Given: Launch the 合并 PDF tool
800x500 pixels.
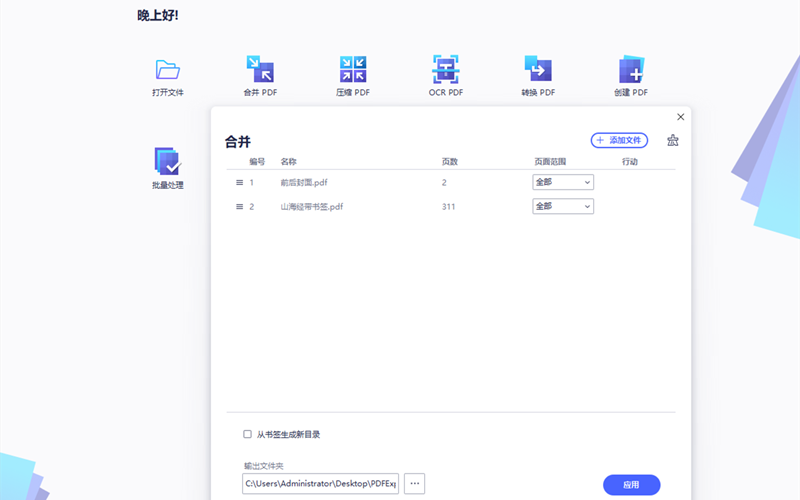Looking at the screenshot, I should (x=260, y=70).
